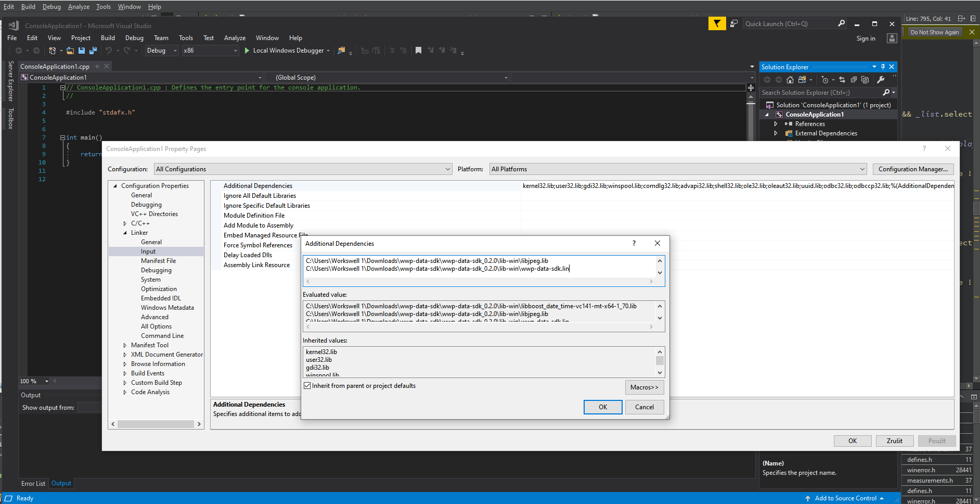Click the Show All Files icon in Solution Explorer
This screenshot has height=504, width=980.
(x=865, y=80)
